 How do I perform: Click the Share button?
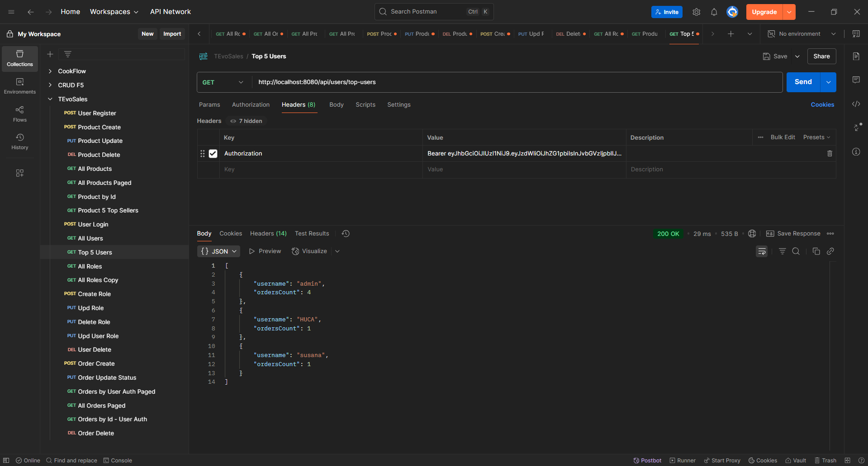(x=821, y=56)
